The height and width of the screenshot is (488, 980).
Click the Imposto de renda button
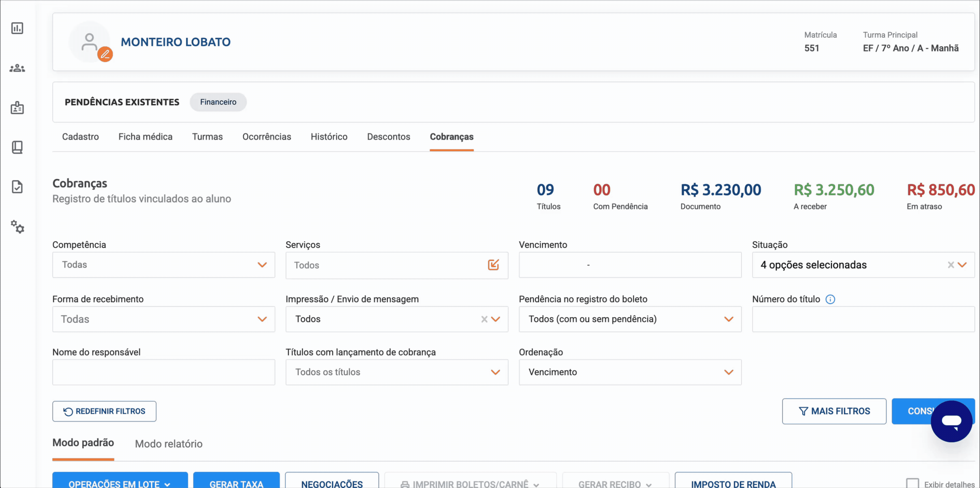coord(733,481)
